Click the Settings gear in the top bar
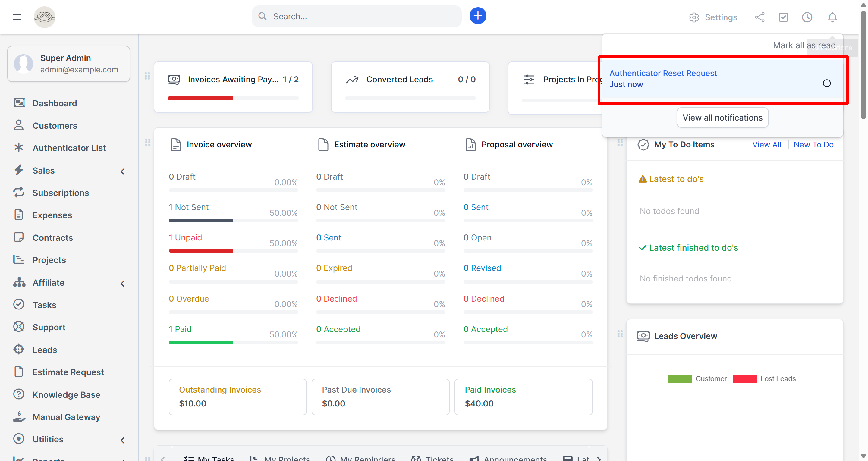 coord(694,17)
